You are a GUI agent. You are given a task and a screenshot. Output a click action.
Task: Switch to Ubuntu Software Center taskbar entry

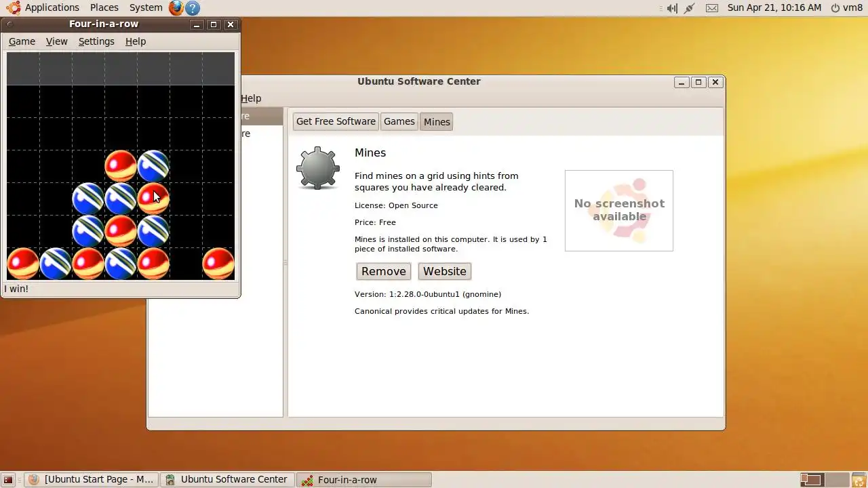[227, 480]
